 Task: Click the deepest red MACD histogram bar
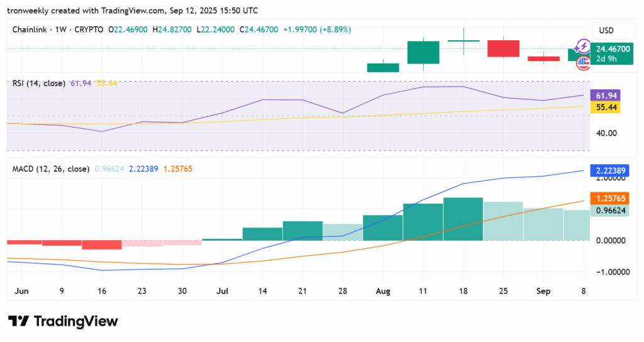[x=102, y=245]
